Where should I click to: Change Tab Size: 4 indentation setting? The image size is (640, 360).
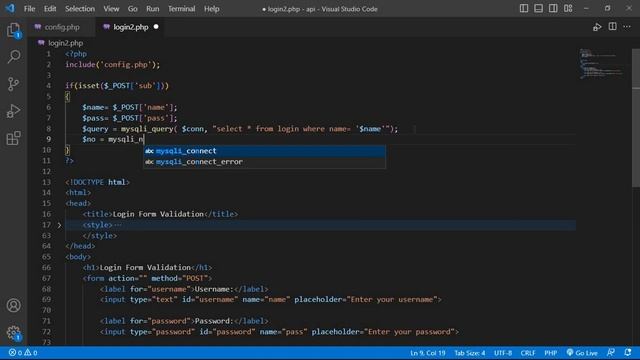click(x=470, y=353)
